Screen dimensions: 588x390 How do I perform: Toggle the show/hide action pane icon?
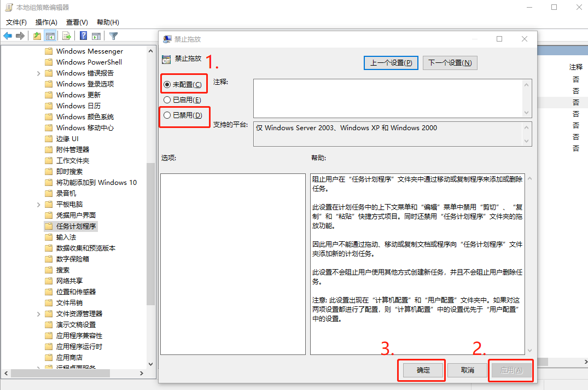click(x=96, y=36)
